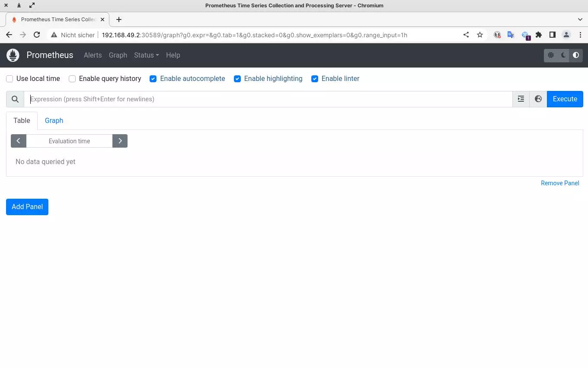Click the Prometheus flame logo

click(13, 55)
